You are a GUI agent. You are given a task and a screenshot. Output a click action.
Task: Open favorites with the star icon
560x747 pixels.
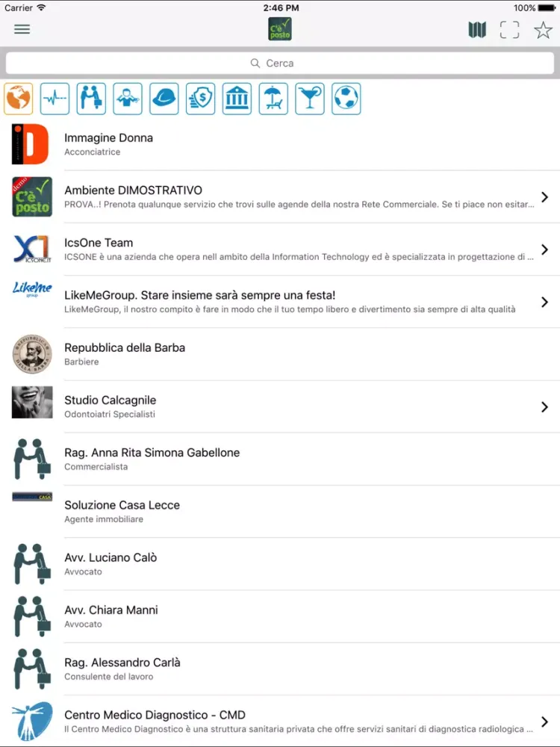pos(543,30)
